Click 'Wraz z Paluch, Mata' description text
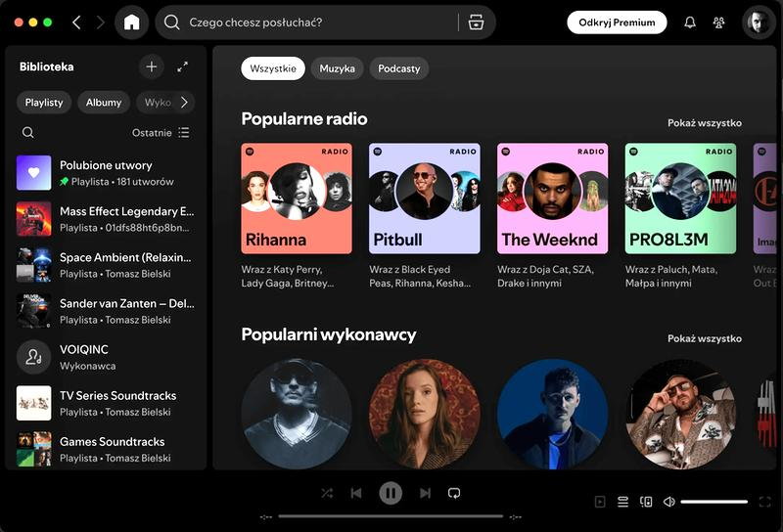Screen dimensions: 783x532 click(671, 276)
